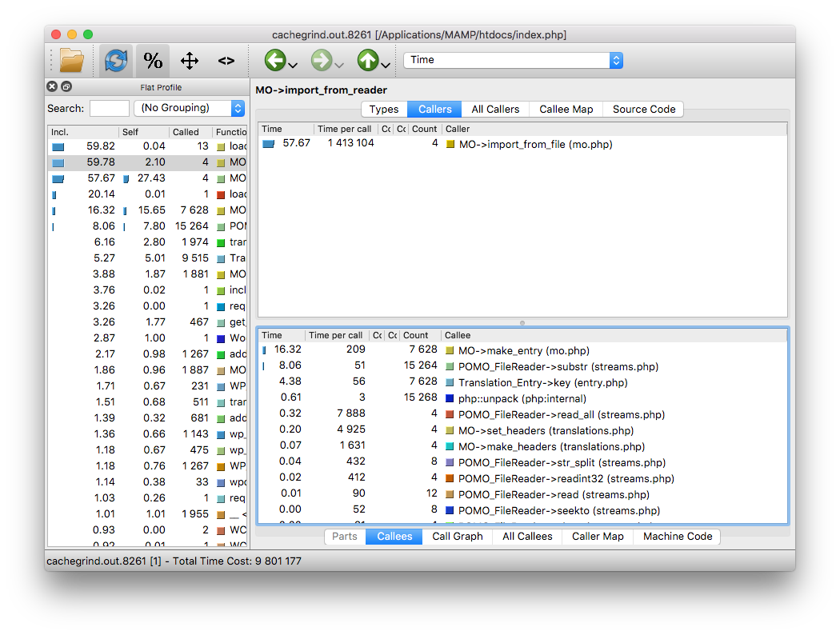This screenshot has width=840, height=635.
Task: Select flat profile row called 9 515 times
Action: pos(148,258)
